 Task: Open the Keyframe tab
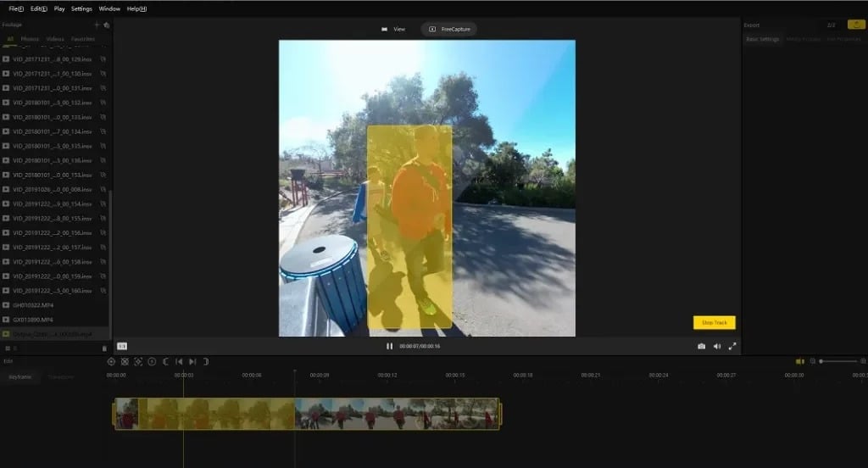20,376
